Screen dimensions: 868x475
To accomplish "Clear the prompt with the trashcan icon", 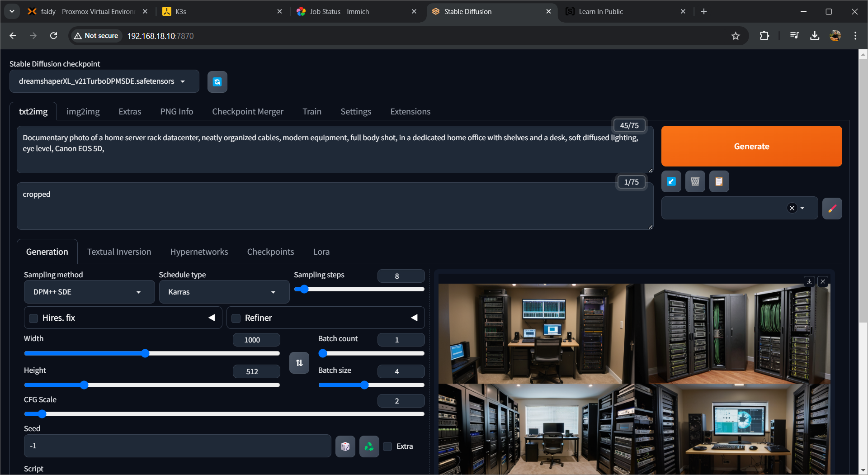I will coord(695,181).
